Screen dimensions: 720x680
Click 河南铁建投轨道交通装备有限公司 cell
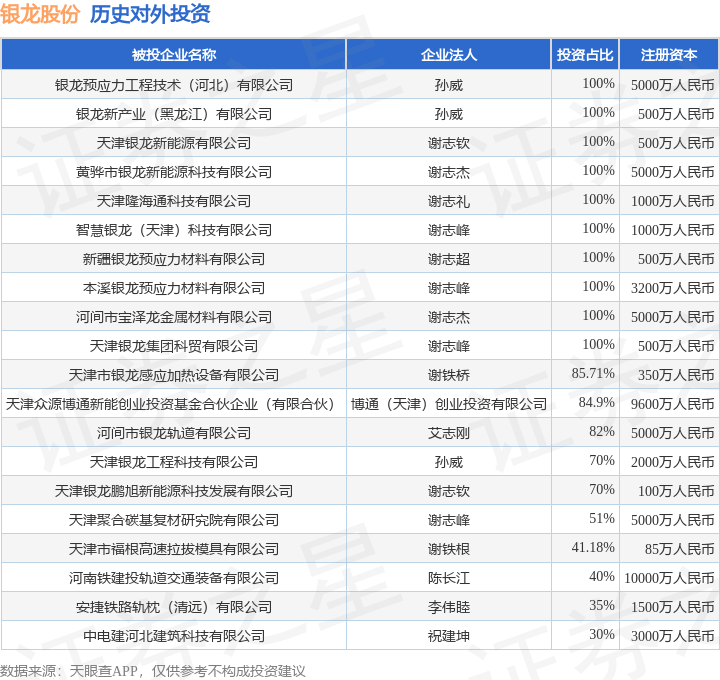174,578
